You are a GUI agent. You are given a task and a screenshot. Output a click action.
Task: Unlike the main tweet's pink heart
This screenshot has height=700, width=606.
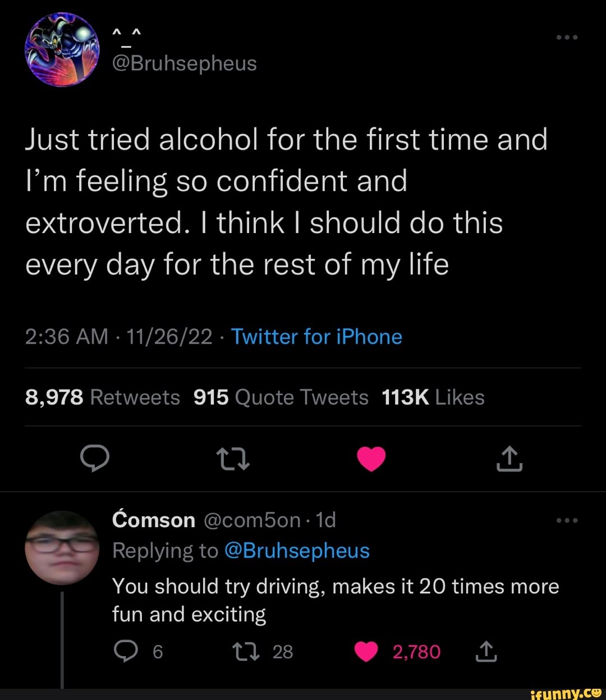point(371,459)
